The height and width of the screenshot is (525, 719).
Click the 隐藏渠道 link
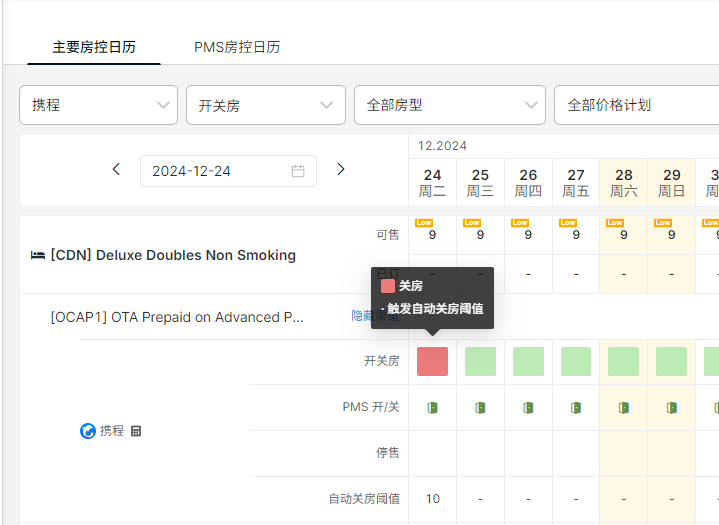point(375,315)
